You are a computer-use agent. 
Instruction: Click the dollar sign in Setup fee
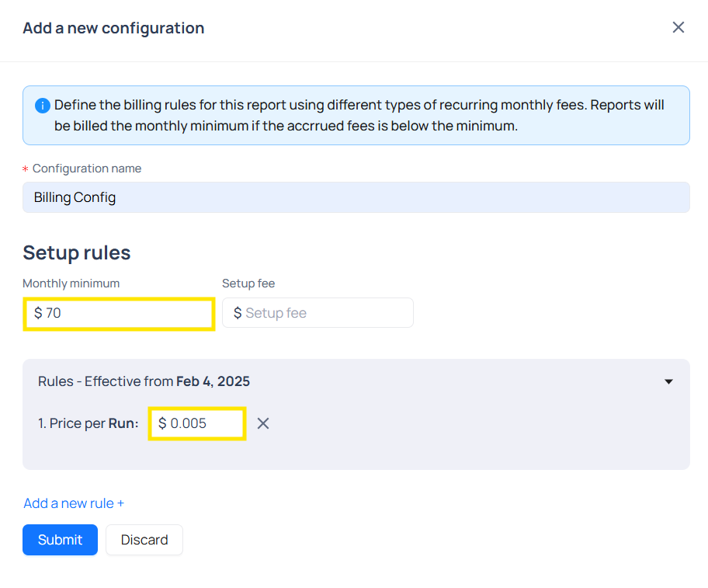point(238,313)
